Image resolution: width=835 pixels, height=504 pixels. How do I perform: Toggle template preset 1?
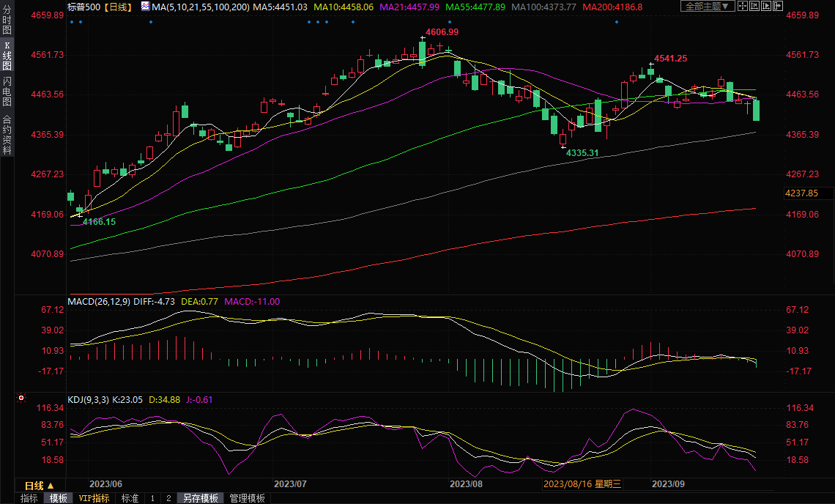tap(152, 498)
